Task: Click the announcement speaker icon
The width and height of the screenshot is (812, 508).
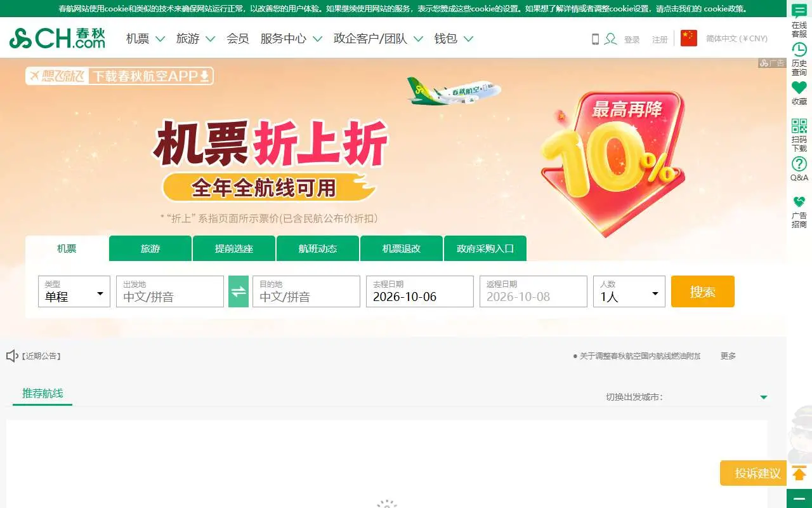Action: pyautogui.click(x=12, y=356)
